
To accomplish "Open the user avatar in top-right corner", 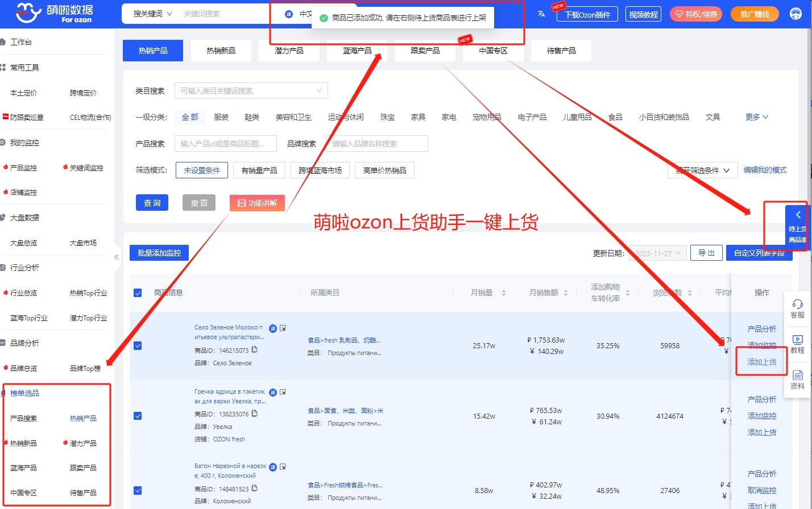I will [796, 14].
